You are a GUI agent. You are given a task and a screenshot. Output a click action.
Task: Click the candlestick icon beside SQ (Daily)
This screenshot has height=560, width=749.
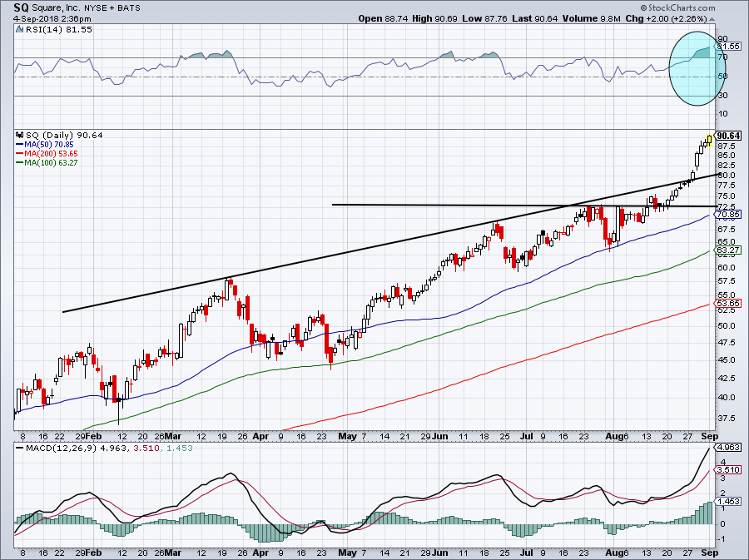click(20, 135)
